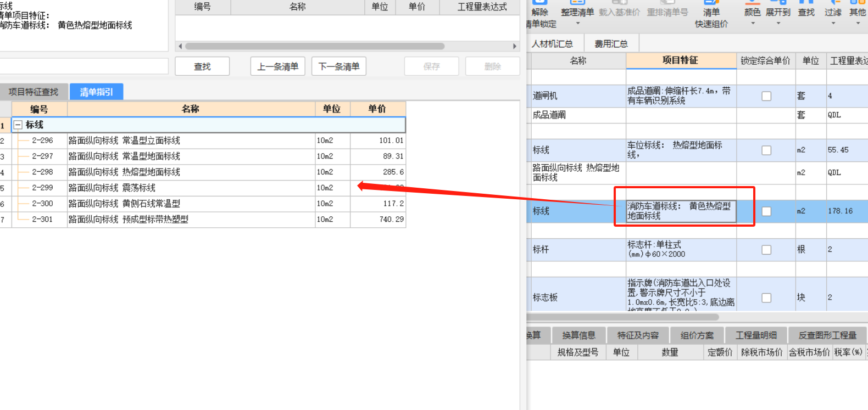This screenshot has width=868, height=410.
Task: Click 名称 column header in right table
Action: click(x=578, y=60)
